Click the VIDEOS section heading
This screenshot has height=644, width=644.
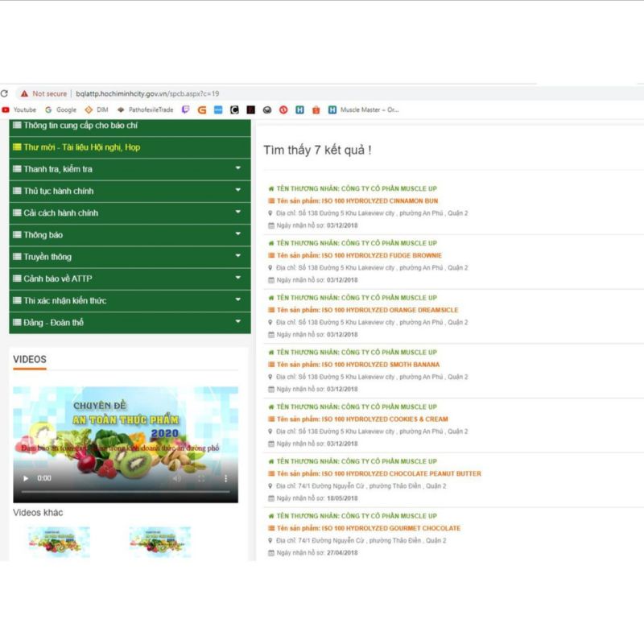(30, 359)
